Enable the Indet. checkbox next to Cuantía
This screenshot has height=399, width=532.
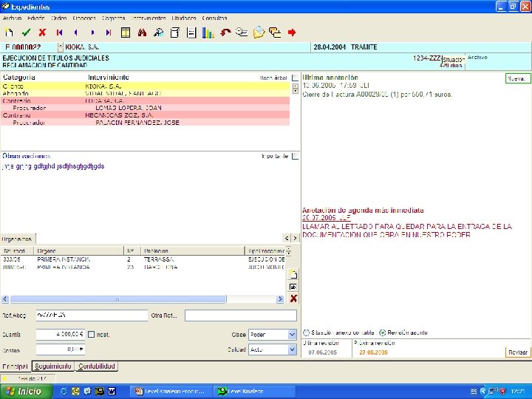pyautogui.click(x=92, y=334)
